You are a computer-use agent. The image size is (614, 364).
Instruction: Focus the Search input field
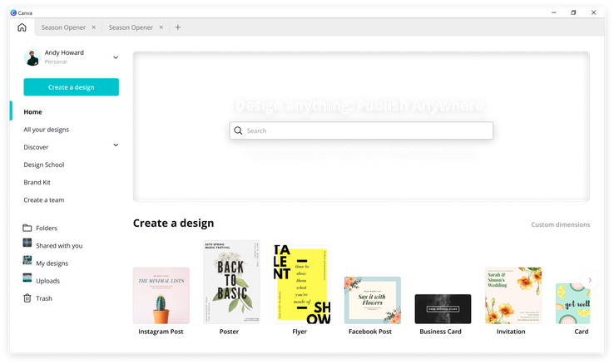[361, 130]
